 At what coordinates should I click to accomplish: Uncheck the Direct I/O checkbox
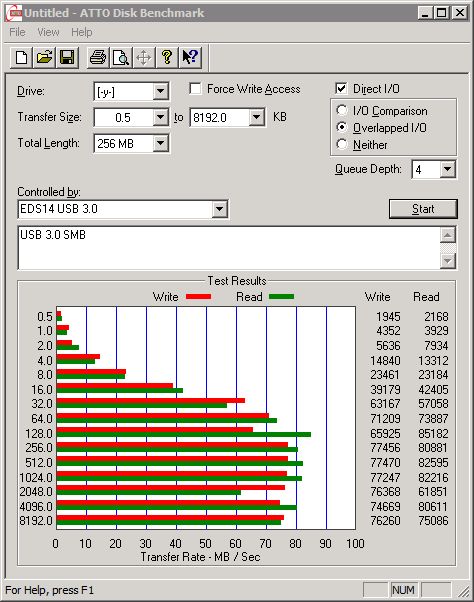coord(341,89)
